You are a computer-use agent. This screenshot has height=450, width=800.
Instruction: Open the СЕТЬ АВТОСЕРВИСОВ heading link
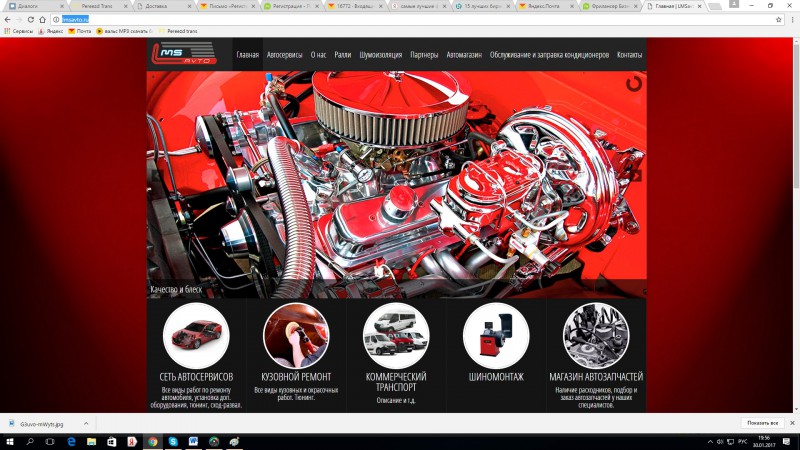pyautogui.click(x=196, y=377)
